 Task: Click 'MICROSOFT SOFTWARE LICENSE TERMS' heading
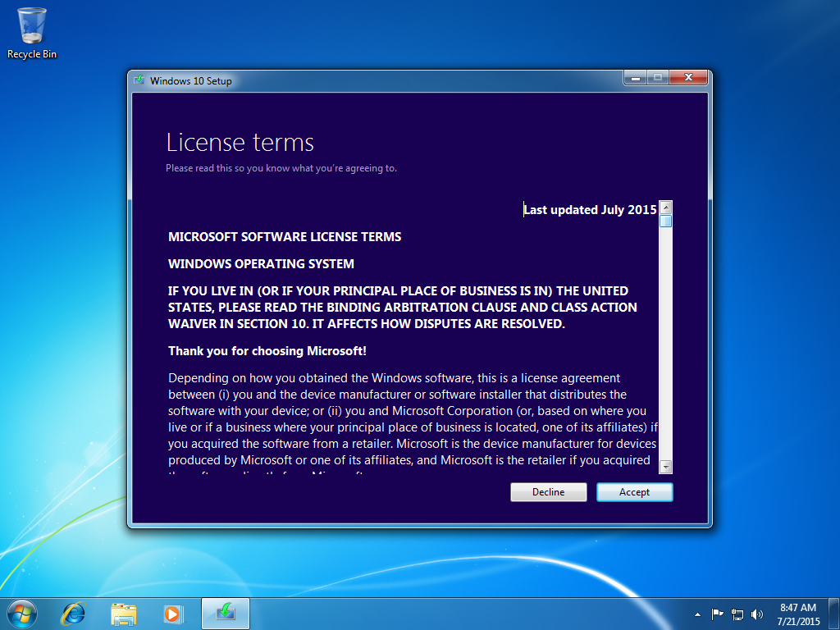click(x=285, y=237)
